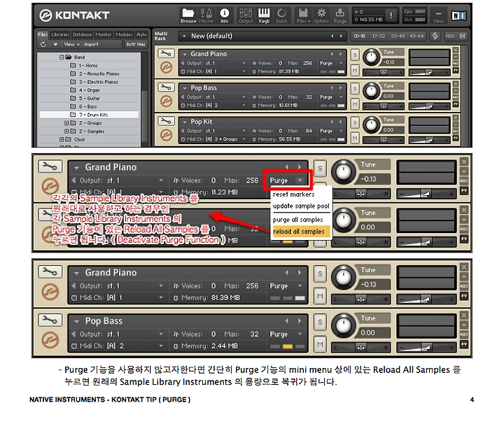
Task: Select the 01-16 rack page button
Action: 360,36
